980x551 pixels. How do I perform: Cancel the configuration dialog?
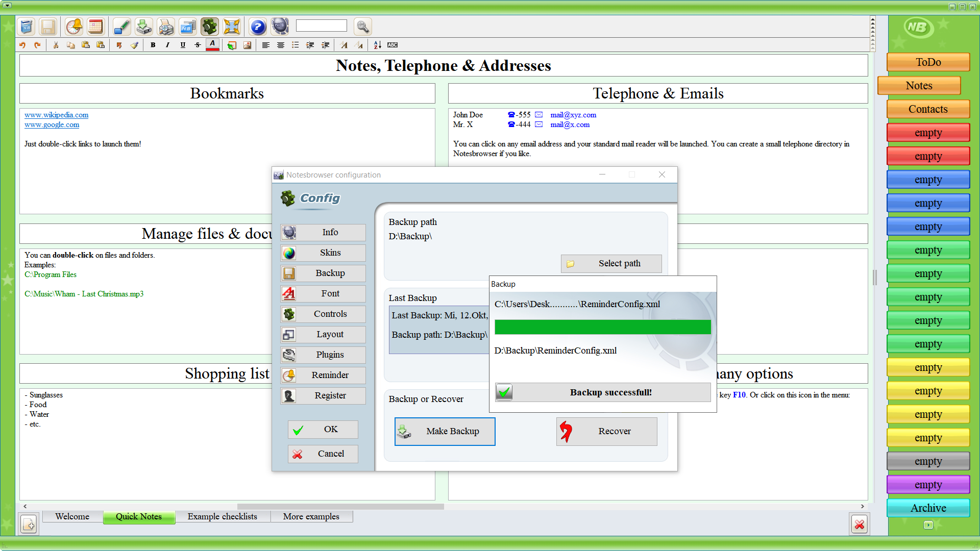[x=323, y=454]
